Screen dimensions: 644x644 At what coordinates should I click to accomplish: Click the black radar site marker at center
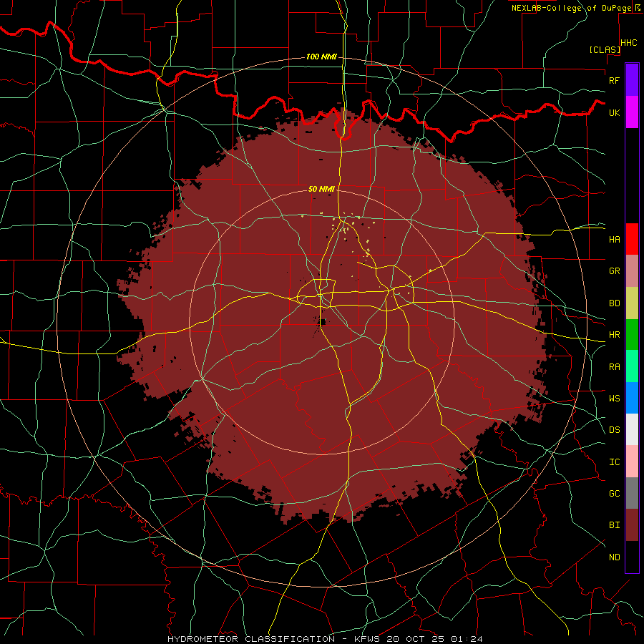click(323, 321)
